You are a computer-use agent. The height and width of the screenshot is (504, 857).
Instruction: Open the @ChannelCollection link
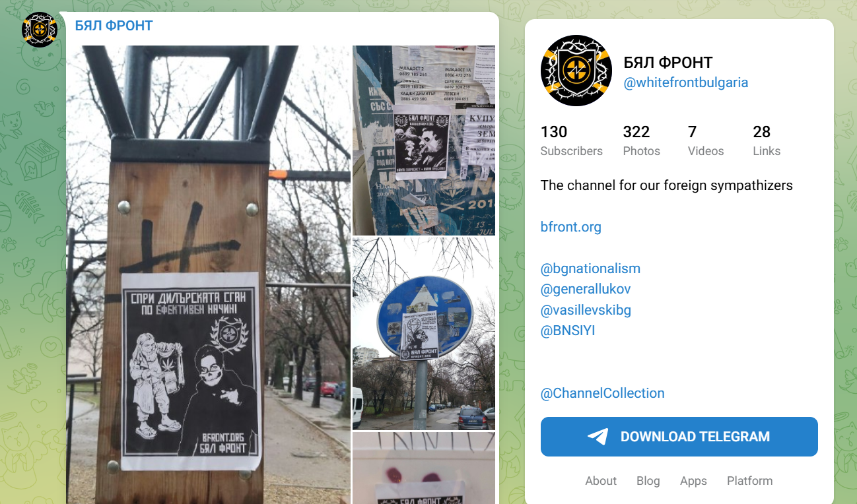pyautogui.click(x=603, y=393)
